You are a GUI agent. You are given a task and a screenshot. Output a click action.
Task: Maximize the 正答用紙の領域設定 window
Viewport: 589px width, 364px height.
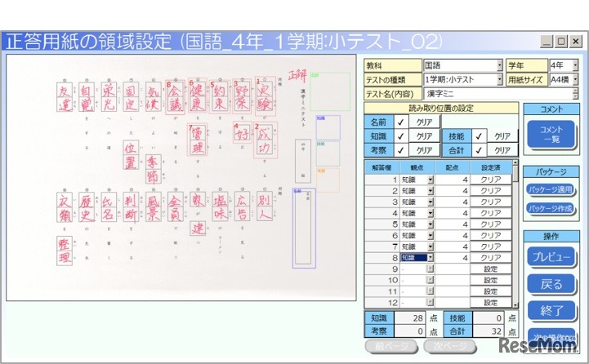(561, 41)
